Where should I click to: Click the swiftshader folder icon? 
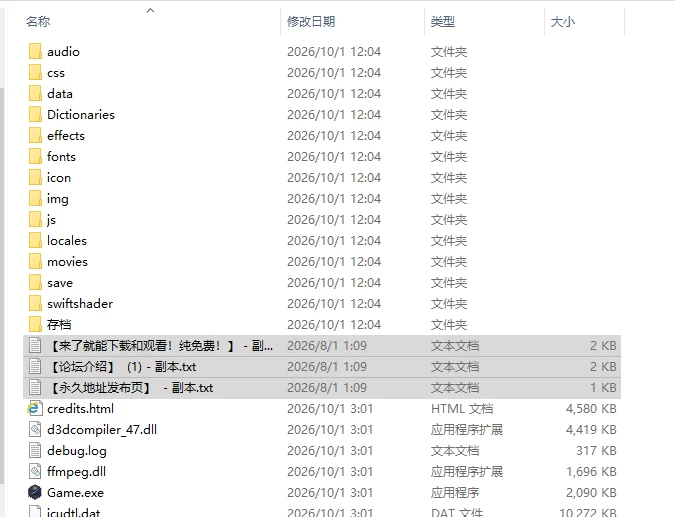click(x=35, y=303)
